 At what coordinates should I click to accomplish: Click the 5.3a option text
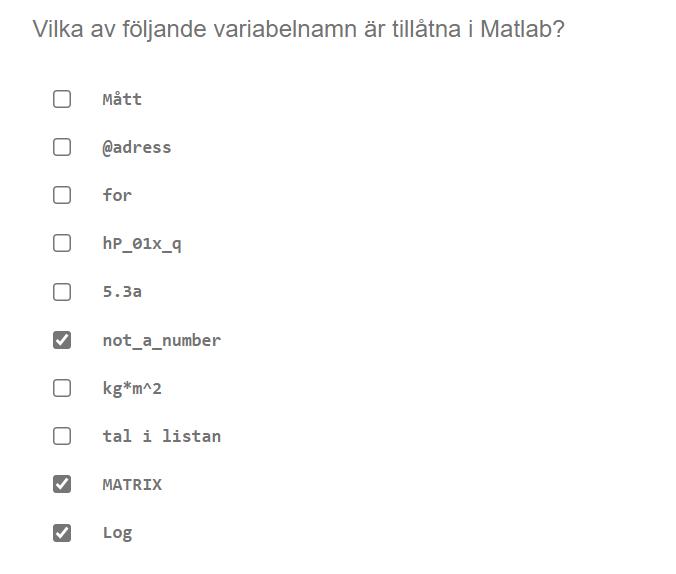point(122,292)
